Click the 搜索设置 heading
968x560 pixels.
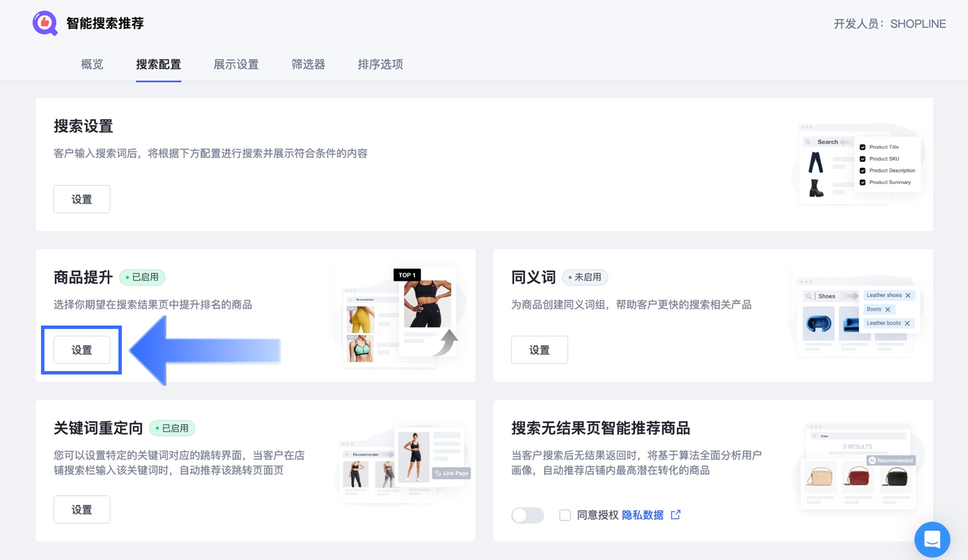(x=83, y=126)
